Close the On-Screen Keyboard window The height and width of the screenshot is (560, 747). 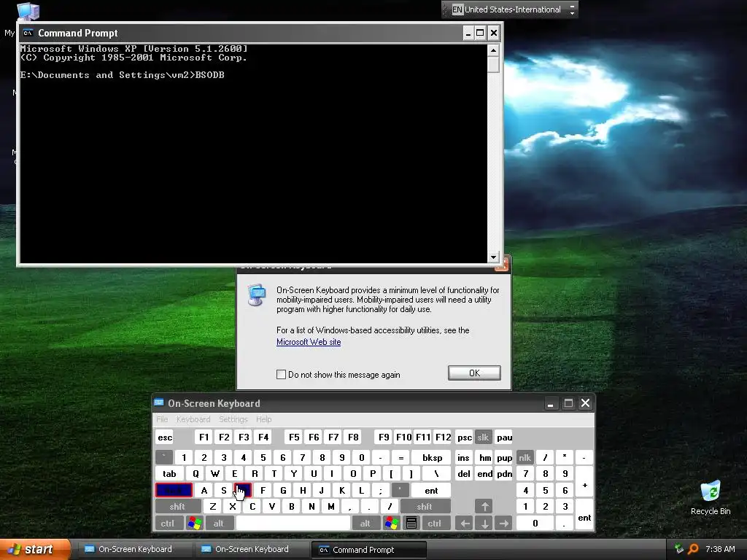coord(585,403)
